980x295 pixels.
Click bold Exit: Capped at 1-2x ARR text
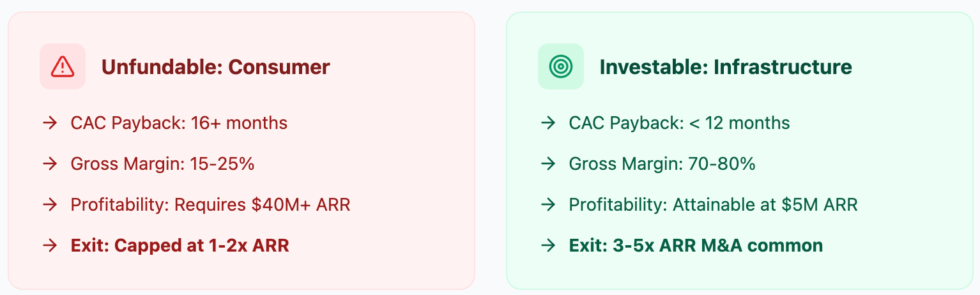(180, 246)
